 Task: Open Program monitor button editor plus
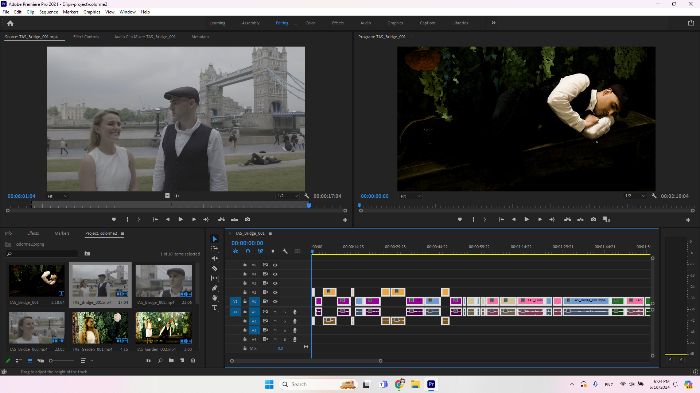tap(688, 220)
